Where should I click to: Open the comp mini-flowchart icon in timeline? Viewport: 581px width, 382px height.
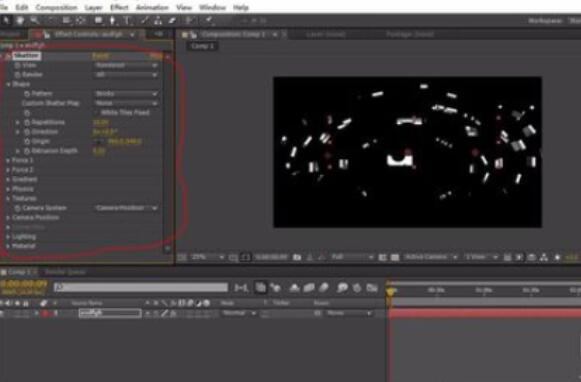241,288
